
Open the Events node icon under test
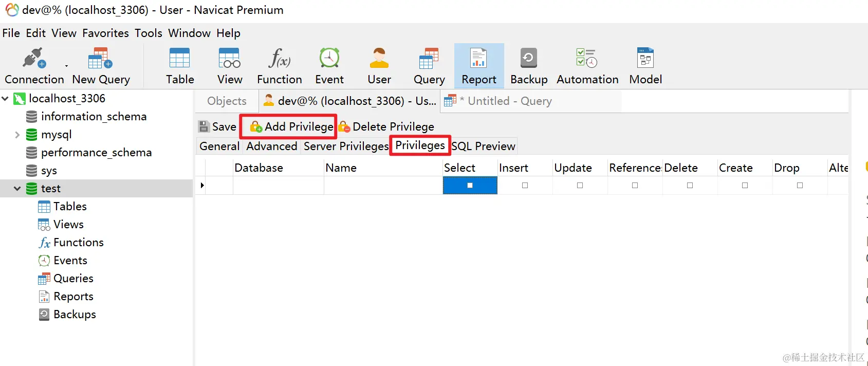click(44, 261)
